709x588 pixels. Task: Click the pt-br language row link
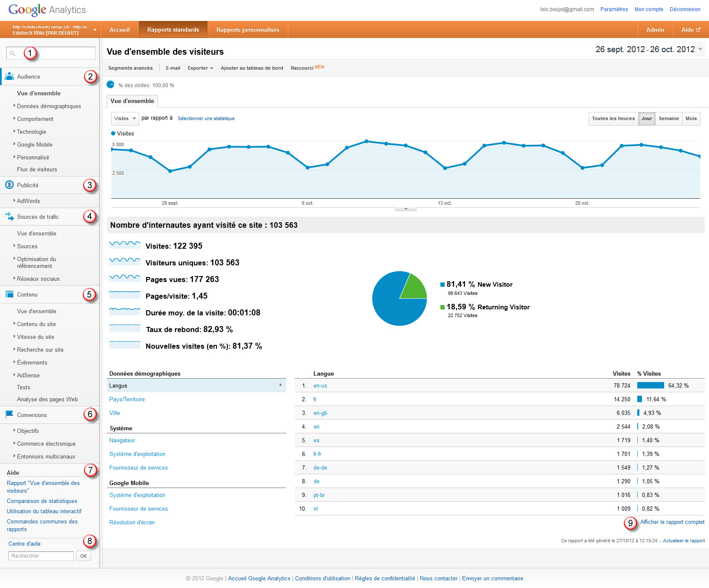pyautogui.click(x=319, y=495)
